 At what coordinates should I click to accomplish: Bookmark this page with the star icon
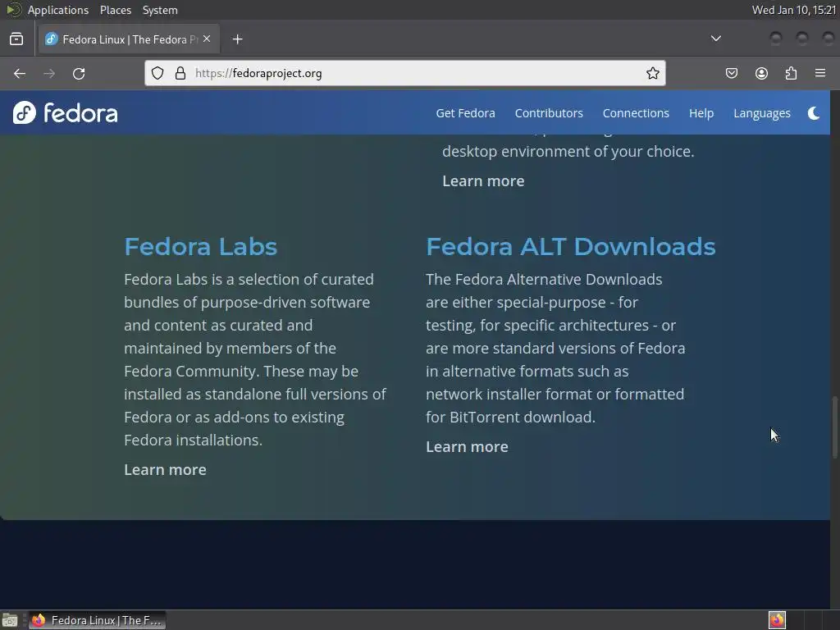coord(652,73)
